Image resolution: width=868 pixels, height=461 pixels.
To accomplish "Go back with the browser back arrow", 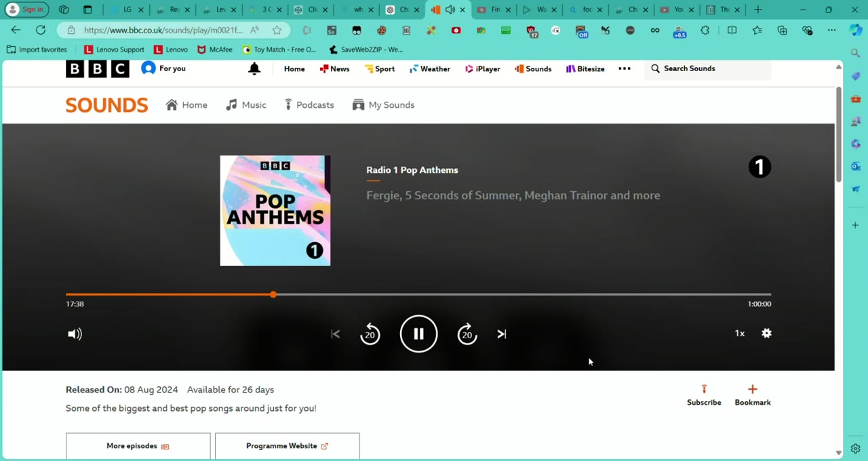I will [x=16, y=30].
